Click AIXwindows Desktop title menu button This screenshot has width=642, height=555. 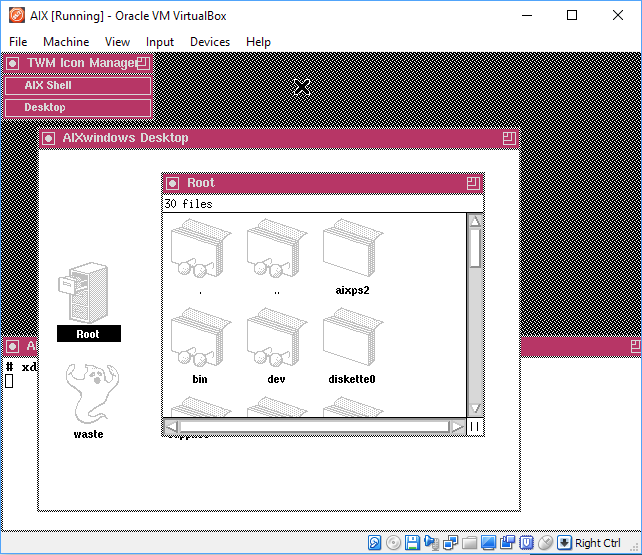(x=48, y=138)
